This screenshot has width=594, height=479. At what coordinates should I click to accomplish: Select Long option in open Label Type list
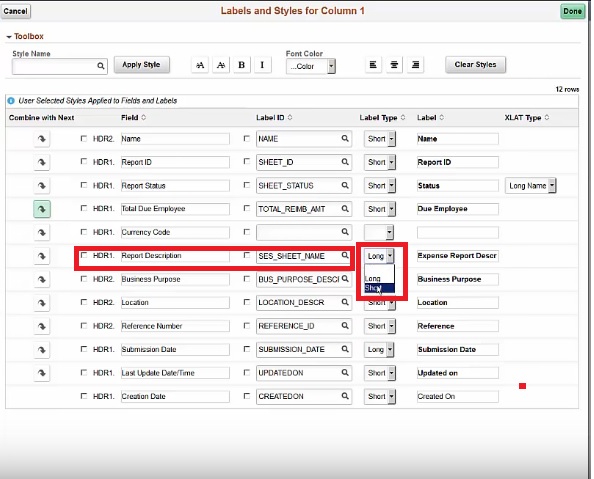point(379,279)
